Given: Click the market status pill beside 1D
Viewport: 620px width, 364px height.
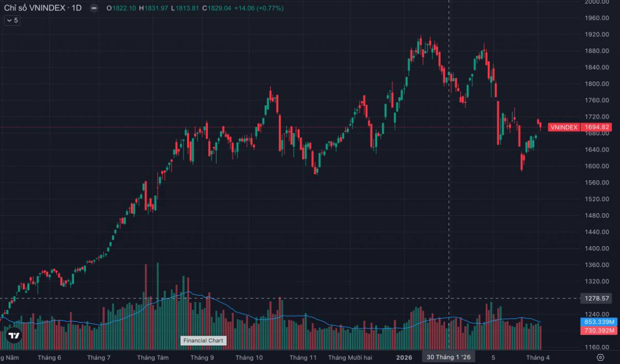Looking at the screenshot, I should tap(93, 8).
